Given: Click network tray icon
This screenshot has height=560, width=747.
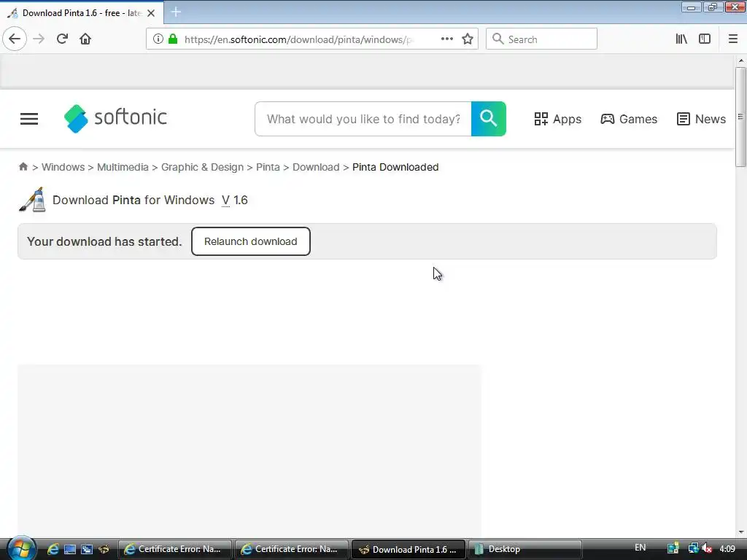Looking at the screenshot, I should coord(693,548).
